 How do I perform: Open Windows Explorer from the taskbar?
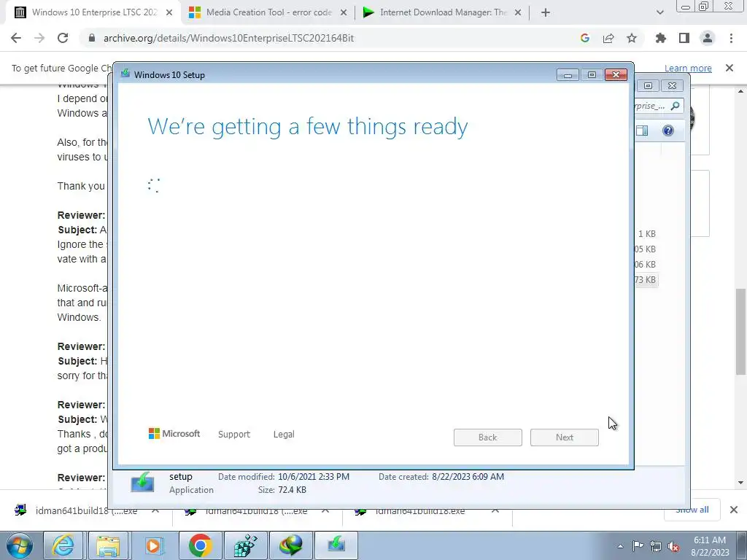(x=108, y=545)
